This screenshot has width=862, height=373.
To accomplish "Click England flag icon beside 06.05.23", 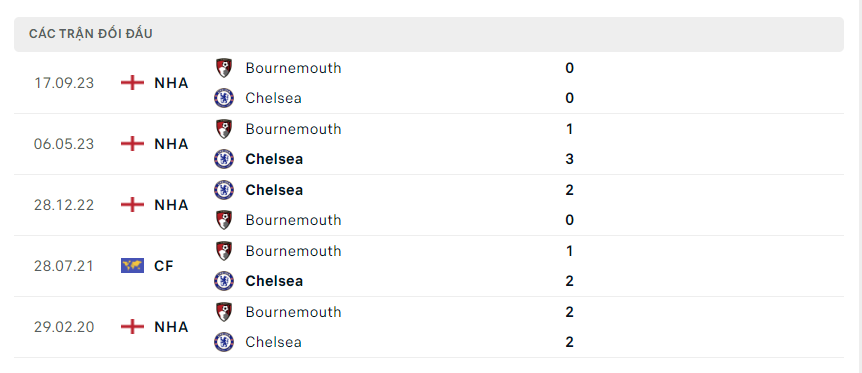I will click(132, 144).
